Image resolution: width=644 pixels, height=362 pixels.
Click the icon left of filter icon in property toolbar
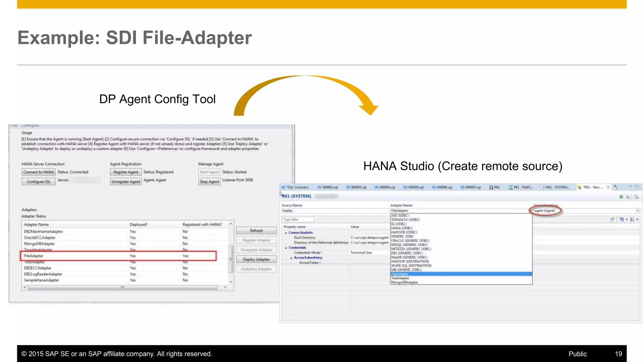click(612, 220)
